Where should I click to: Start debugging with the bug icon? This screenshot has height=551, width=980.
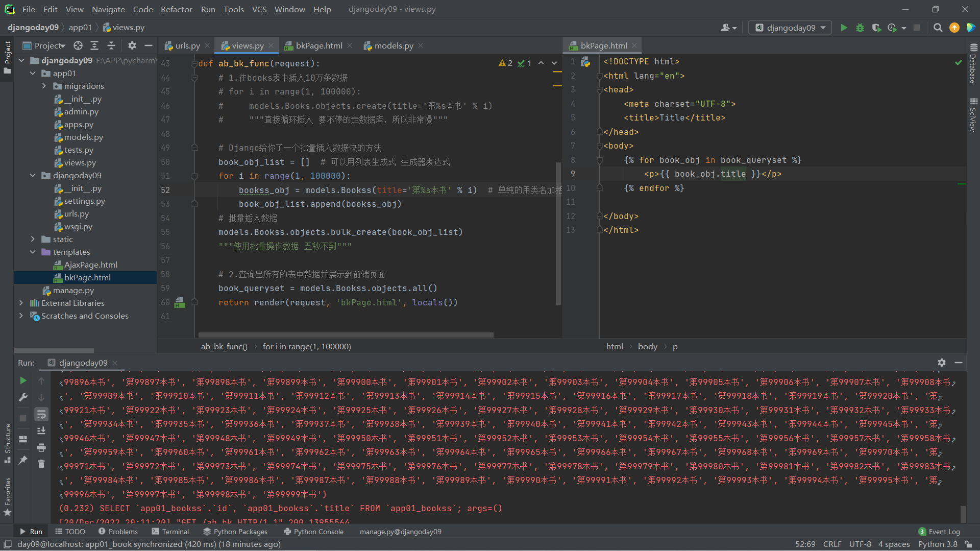pos(860,28)
